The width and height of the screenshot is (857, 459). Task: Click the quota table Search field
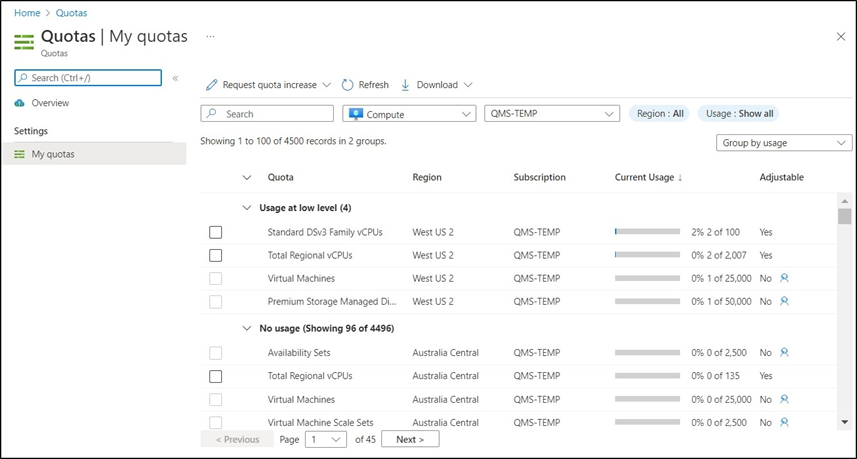(268, 114)
